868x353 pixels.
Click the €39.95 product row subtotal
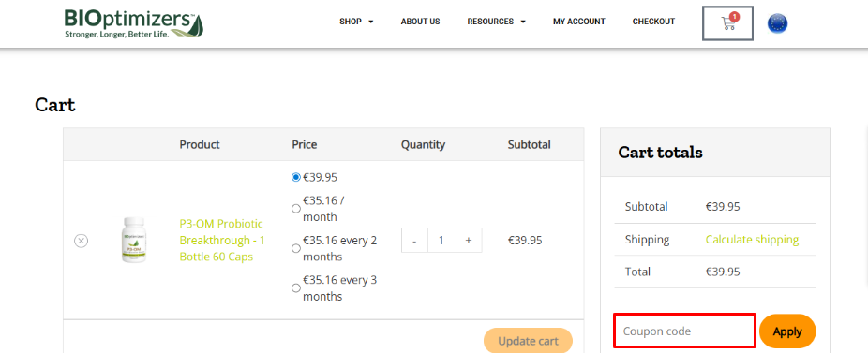(525, 240)
